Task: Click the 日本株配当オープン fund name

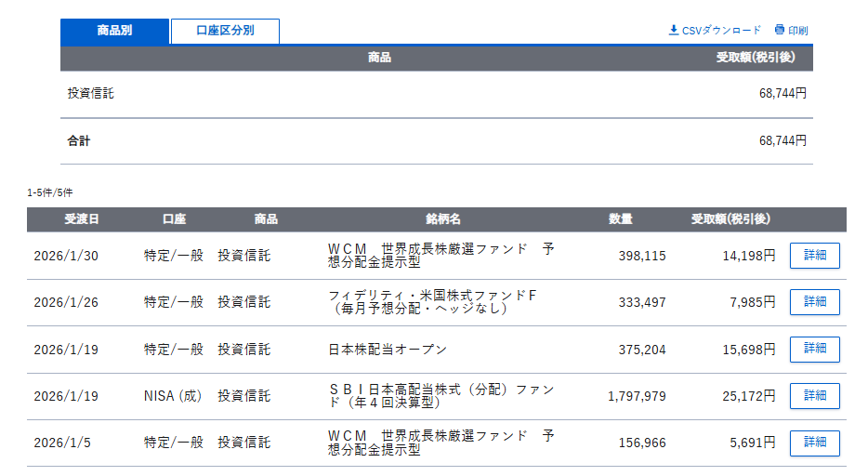Action: (x=388, y=350)
